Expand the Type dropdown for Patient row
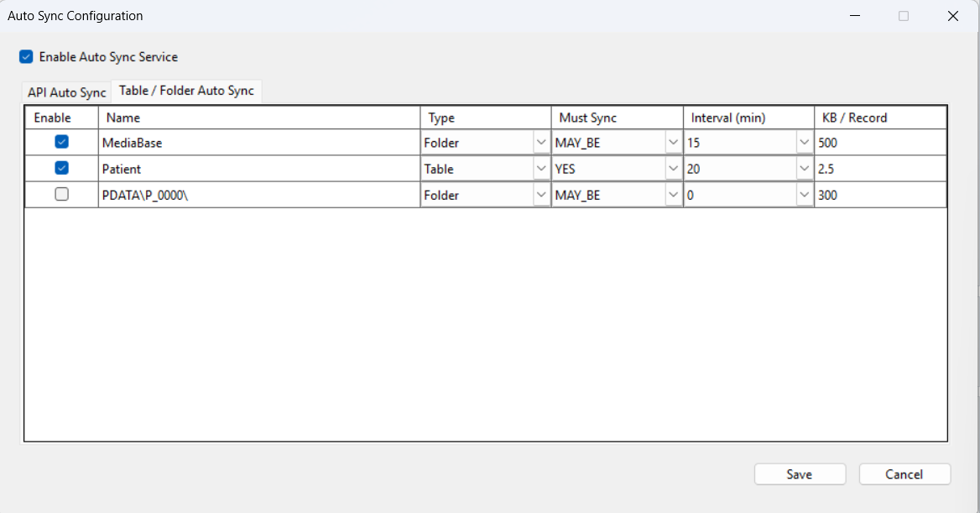980x513 pixels. pos(541,169)
